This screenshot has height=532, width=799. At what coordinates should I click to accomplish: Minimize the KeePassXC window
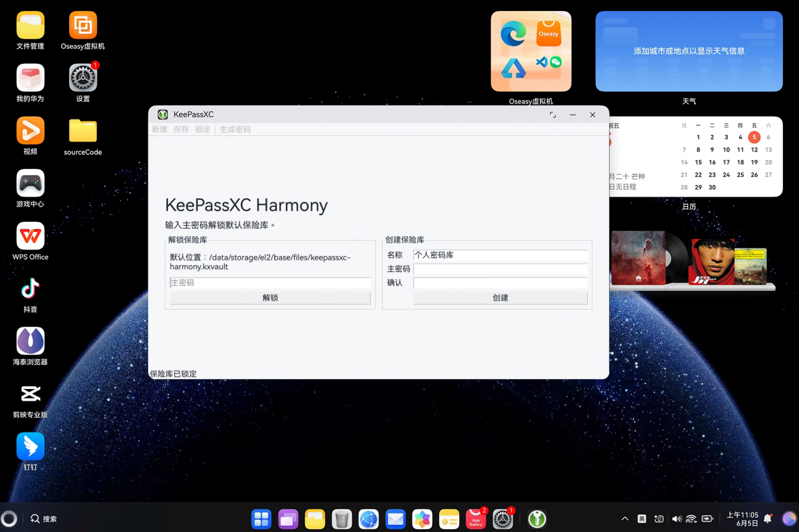pos(573,115)
